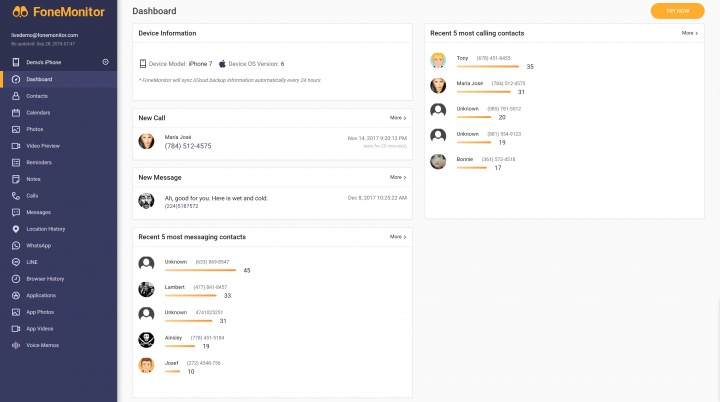Viewport: 720px width, 402px height.
Task: Go to Contacts in the sidebar menu
Action: (x=37, y=96)
